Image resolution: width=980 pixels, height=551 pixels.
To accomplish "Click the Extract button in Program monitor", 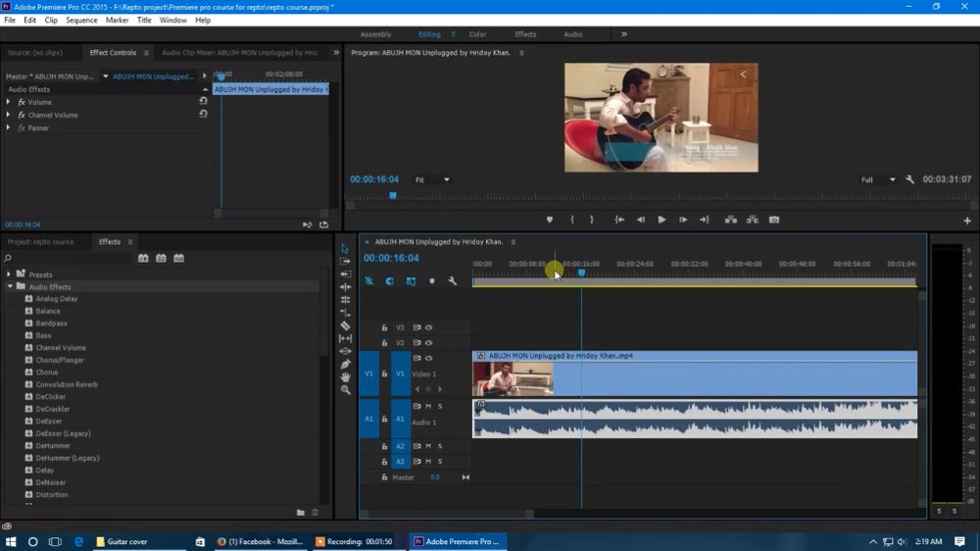I will click(752, 220).
